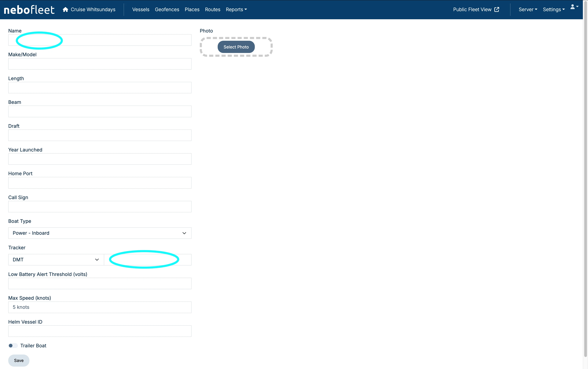Go to the Vessels page

[x=140, y=9]
